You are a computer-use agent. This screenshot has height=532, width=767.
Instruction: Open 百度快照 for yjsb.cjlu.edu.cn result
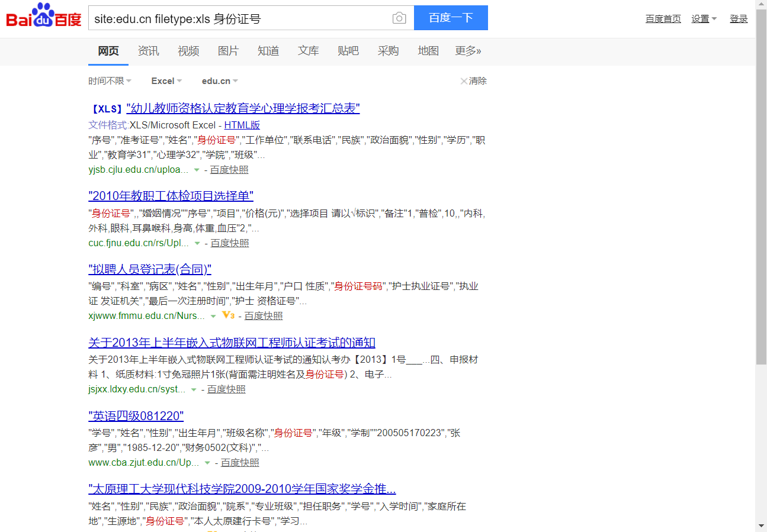[x=229, y=170]
